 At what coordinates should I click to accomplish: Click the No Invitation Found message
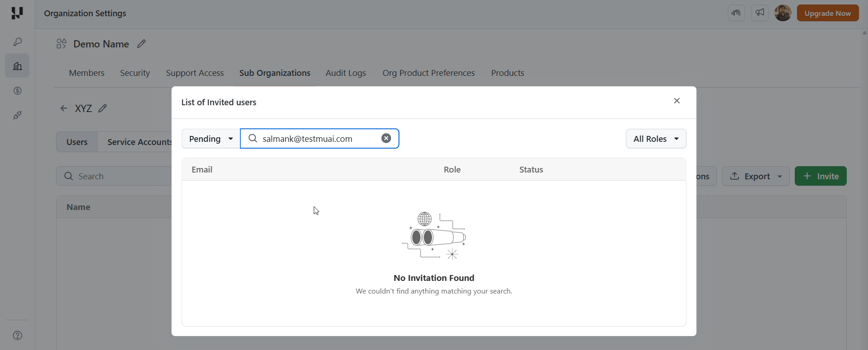tap(434, 278)
